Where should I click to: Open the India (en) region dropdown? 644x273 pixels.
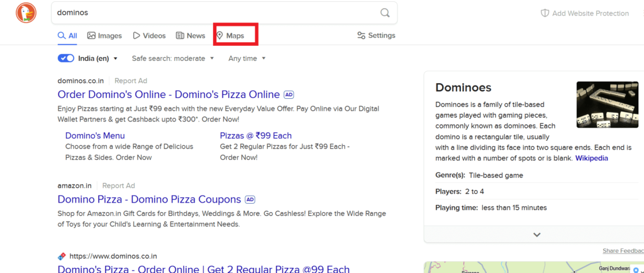pyautogui.click(x=98, y=58)
